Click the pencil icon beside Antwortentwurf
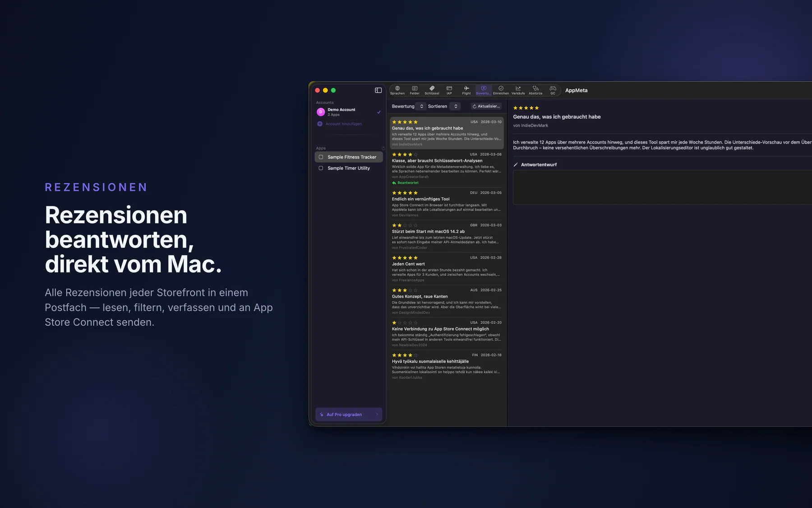Screen dimensions: 812x508 coord(516,165)
